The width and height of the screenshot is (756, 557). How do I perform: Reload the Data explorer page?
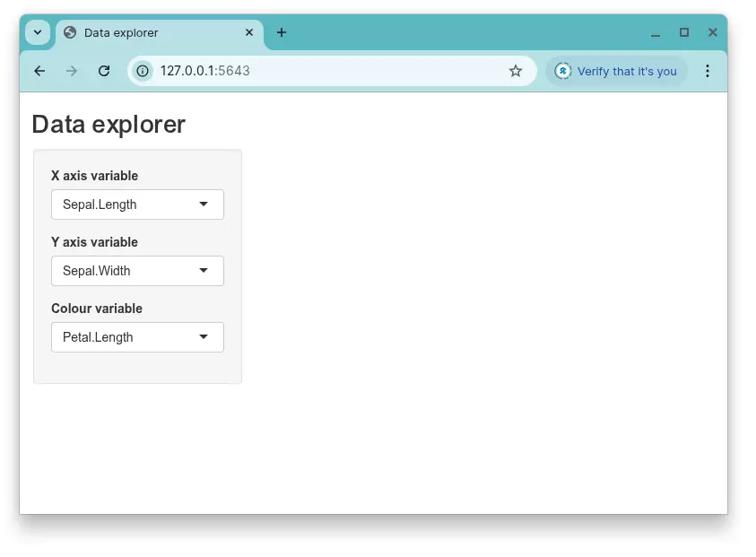click(x=104, y=71)
